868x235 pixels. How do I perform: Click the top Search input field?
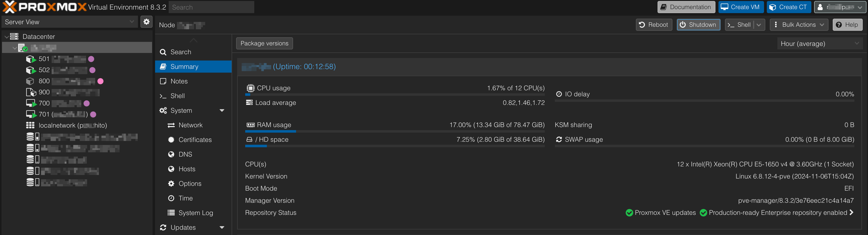[211, 7]
